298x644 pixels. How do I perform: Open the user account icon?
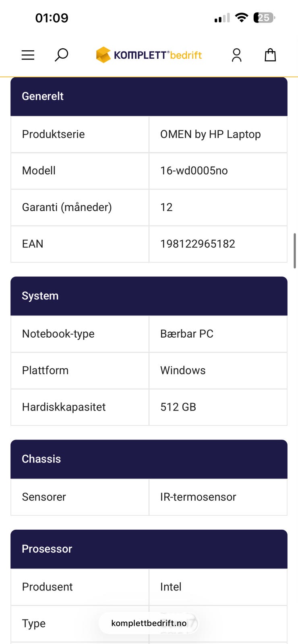click(237, 55)
